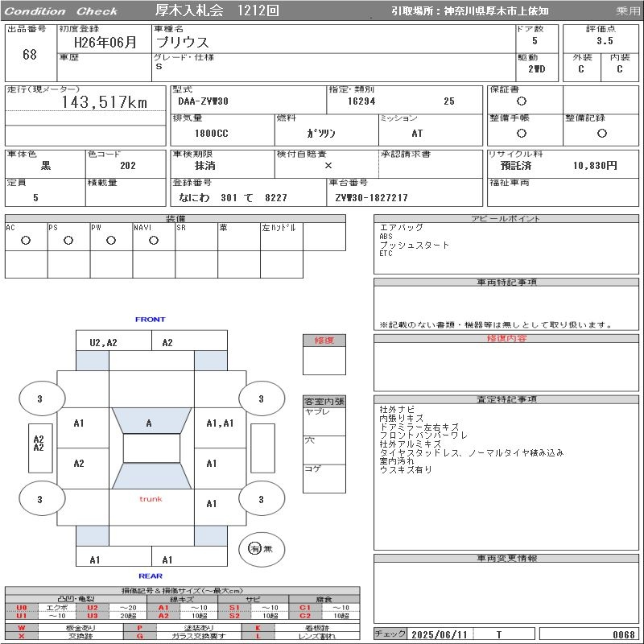Click the circle mark under 整備記録
The image size is (644, 644).
tap(601, 133)
